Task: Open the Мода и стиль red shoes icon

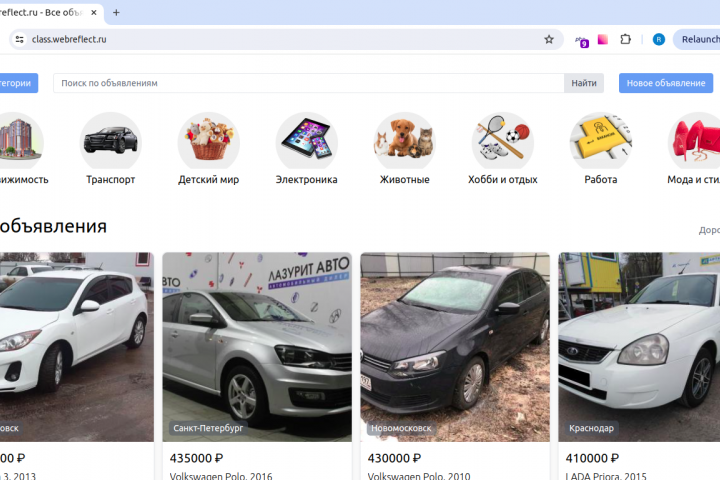Action: coord(694,141)
